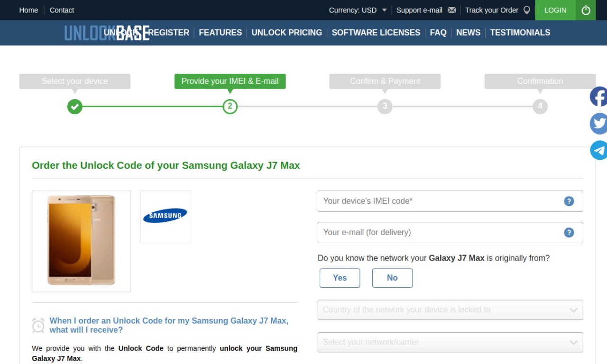Click the power icon next to LOGIN
607x364 pixels.
(x=586, y=10)
